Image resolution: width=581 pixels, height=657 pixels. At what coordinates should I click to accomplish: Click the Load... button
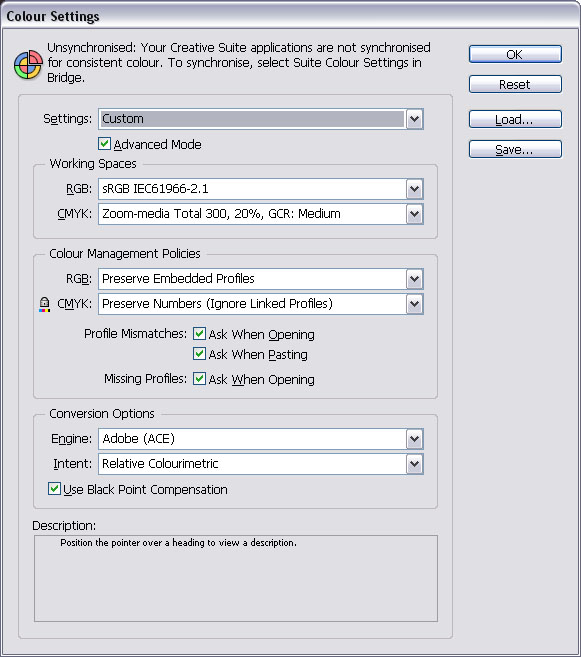[x=515, y=119]
